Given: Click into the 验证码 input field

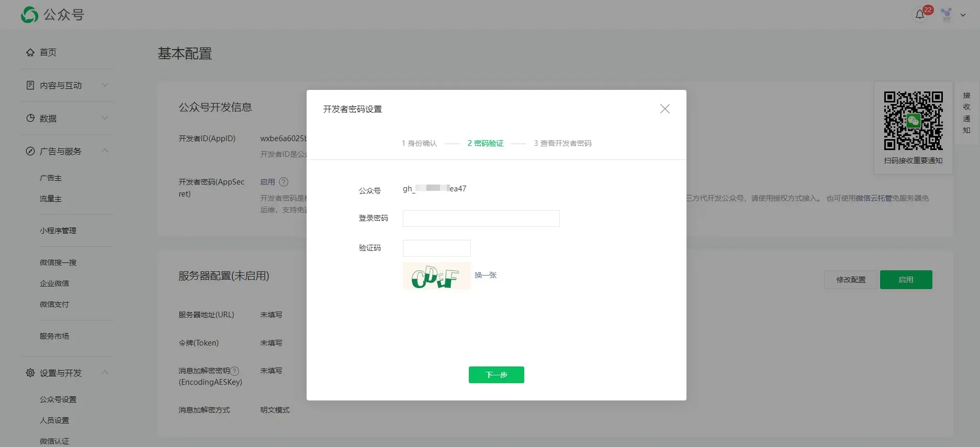Looking at the screenshot, I should click(436, 248).
